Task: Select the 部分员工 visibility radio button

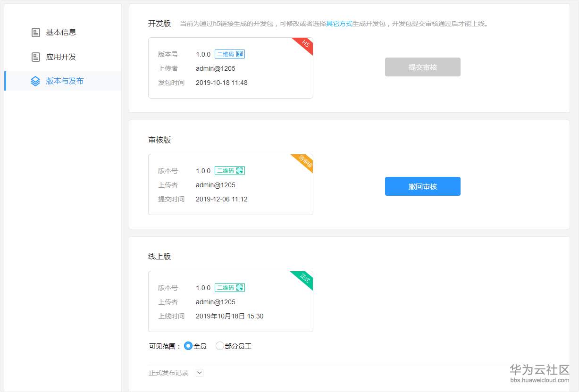Action: coord(219,346)
